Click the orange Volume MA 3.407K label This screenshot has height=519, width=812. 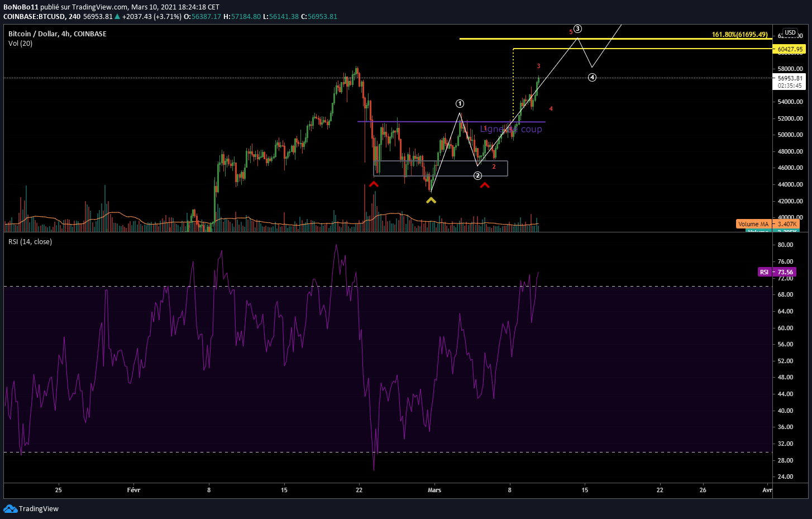pos(767,224)
